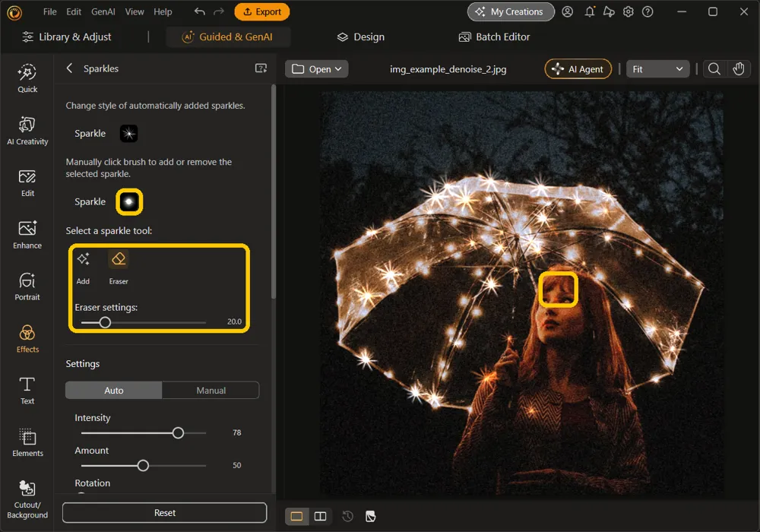Viewport: 760px width, 532px height.
Task: Expand the Open file dropdown
Action: pos(316,69)
